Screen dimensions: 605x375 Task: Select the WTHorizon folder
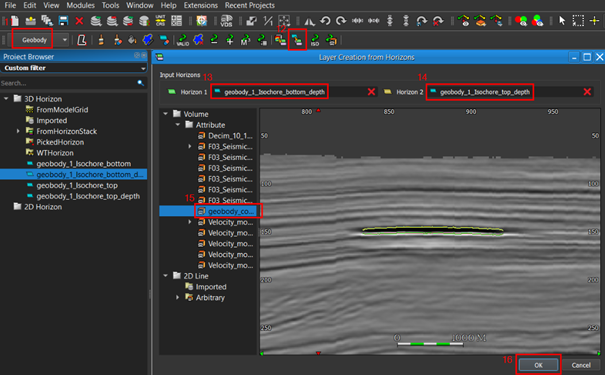click(x=55, y=153)
